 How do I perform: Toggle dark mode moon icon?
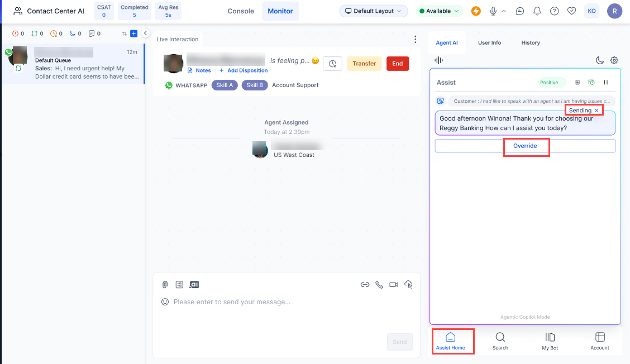[x=600, y=60]
